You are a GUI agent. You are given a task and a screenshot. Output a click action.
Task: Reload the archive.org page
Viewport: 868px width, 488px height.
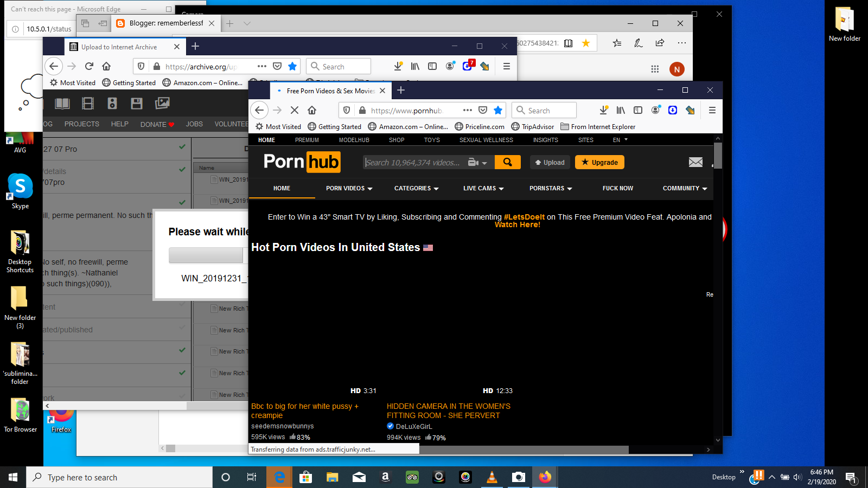pos(89,66)
